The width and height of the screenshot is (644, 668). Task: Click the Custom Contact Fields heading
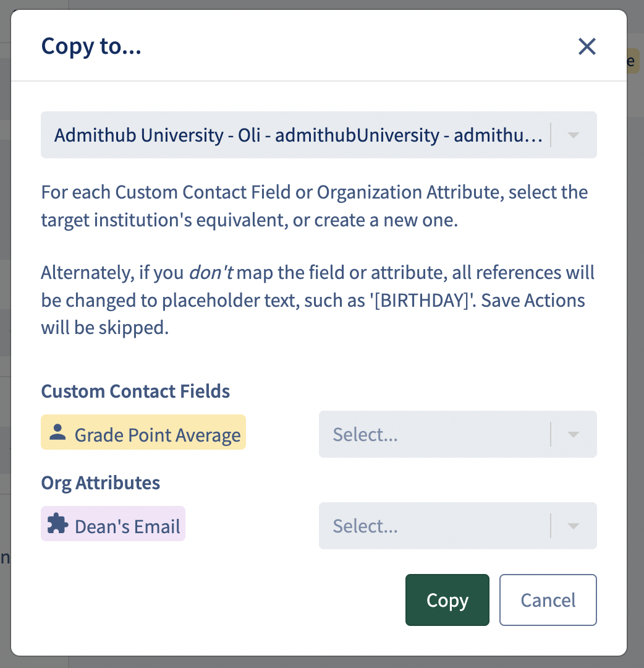coord(135,391)
